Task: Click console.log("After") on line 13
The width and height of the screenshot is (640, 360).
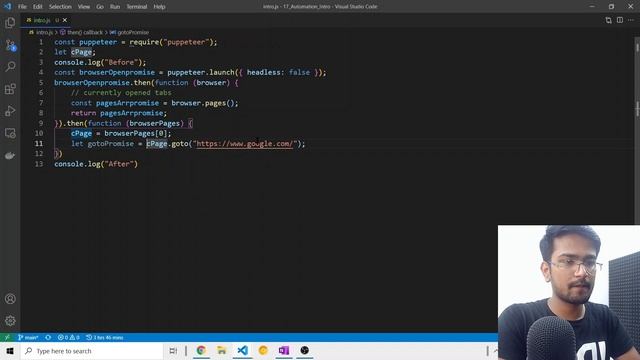Action: pos(96,164)
